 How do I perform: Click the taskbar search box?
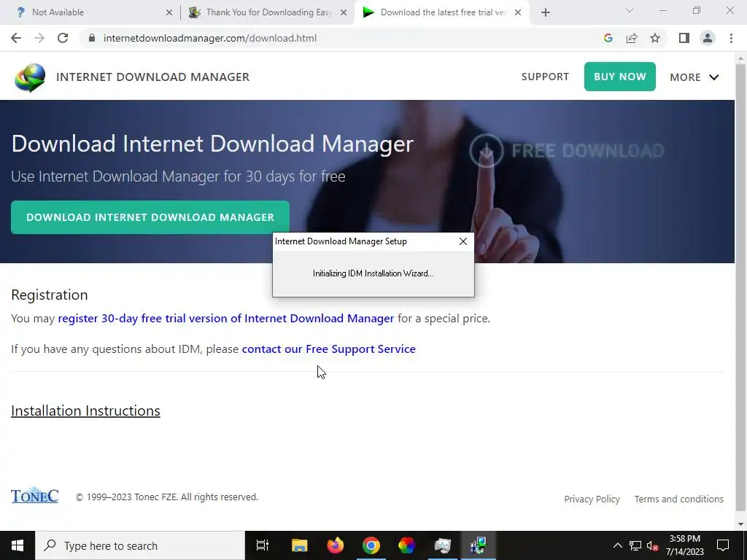(x=139, y=545)
